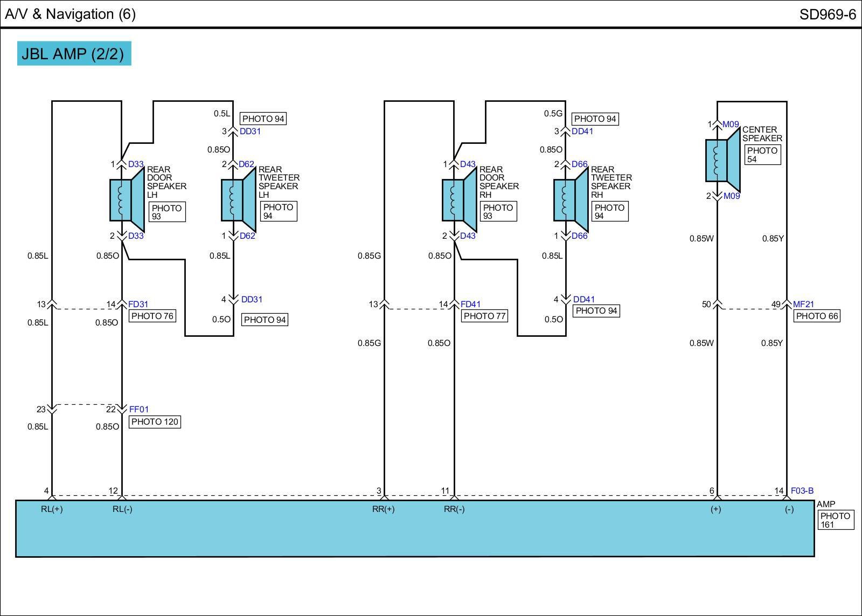The image size is (862, 616).
Task: Open the PHOTO 161 amp reference
Action: pos(835,520)
